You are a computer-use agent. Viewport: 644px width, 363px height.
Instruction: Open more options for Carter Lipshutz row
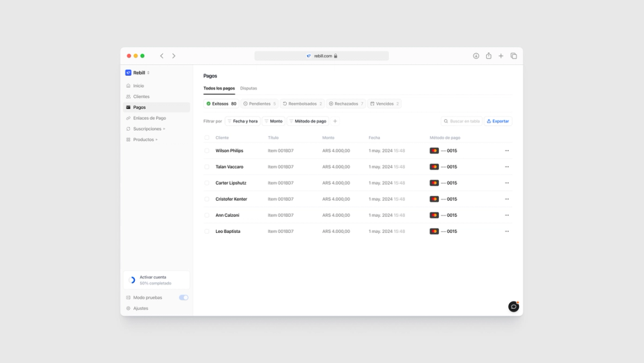(507, 183)
